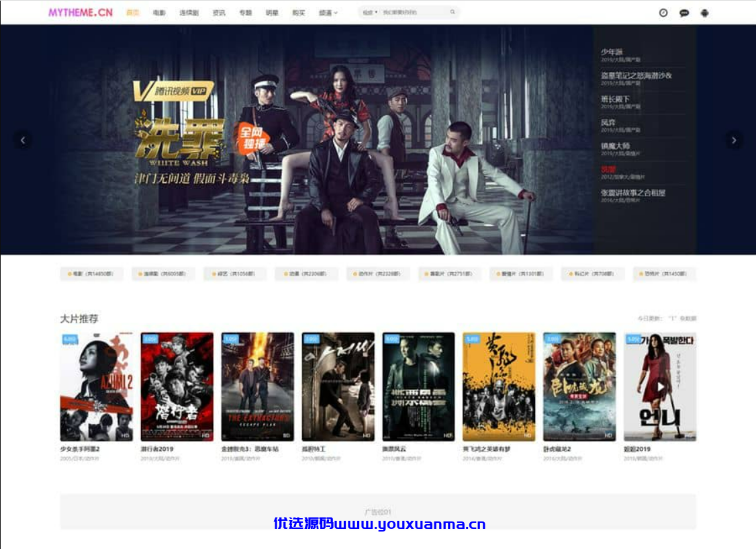Select 少年派 in banner slide list

[612, 52]
